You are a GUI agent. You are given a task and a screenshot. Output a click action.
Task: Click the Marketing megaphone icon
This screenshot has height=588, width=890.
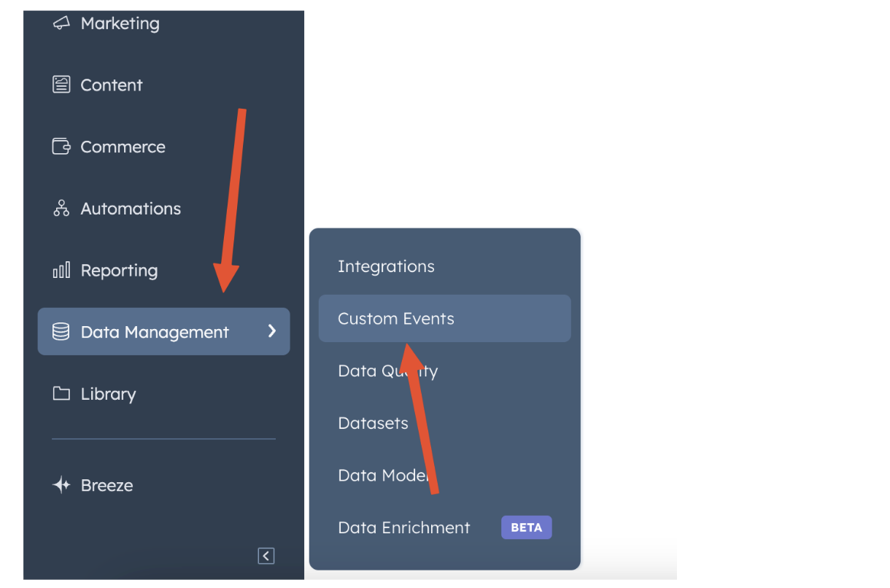coord(61,23)
